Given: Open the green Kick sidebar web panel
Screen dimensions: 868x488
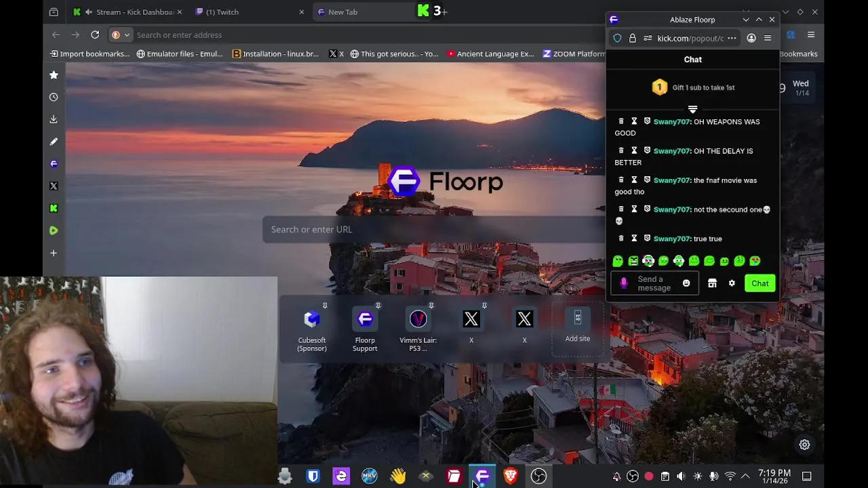Looking at the screenshot, I should click(x=54, y=208).
